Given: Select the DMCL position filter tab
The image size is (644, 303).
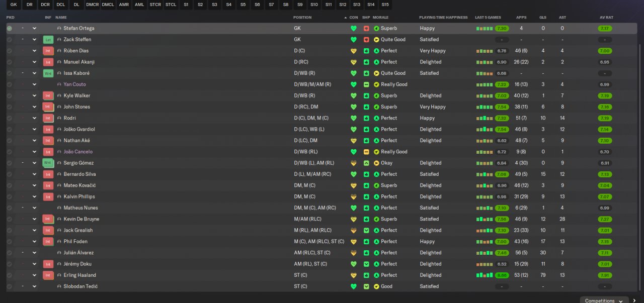Looking at the screenshot, I should (x=108, y=5).
